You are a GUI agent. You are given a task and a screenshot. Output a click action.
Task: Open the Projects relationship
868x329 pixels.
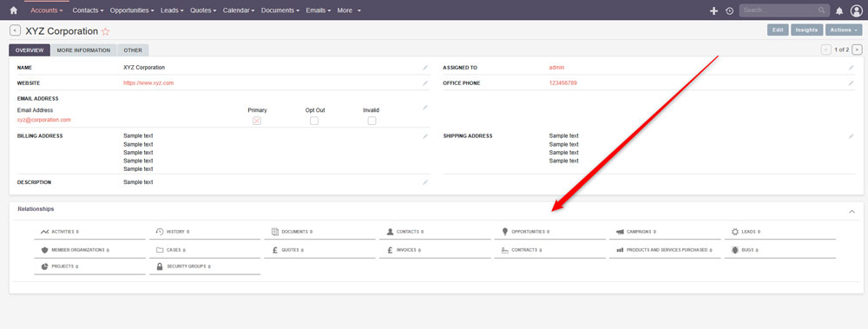89,267
